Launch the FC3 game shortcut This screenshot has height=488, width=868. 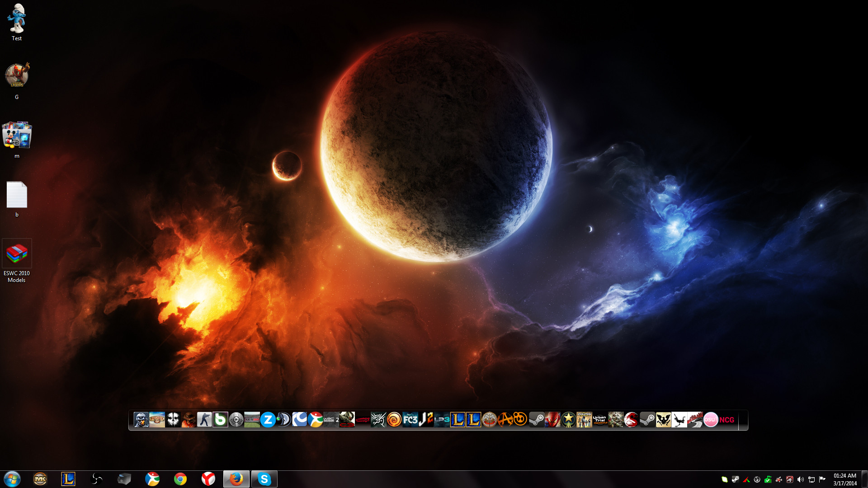(x=410, y=420)
